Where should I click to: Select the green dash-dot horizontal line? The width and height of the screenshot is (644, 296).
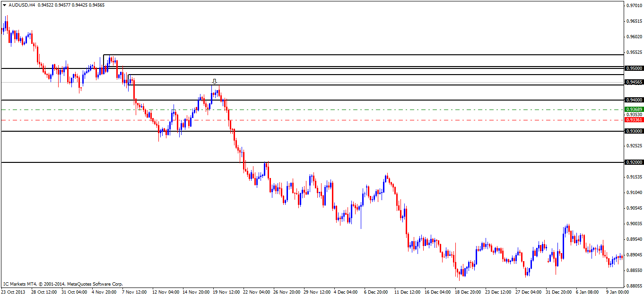pos(312,110)
